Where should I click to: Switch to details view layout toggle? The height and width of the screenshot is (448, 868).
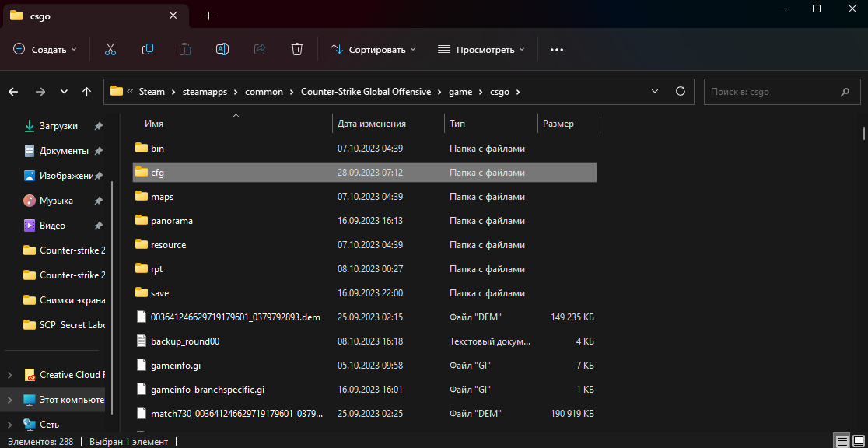(x=842, y=441)
